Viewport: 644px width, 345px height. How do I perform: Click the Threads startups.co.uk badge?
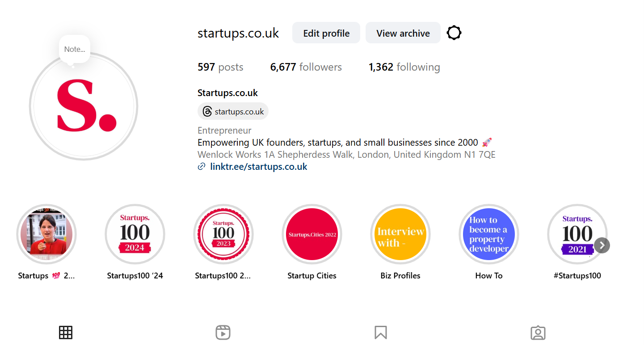pyautogui.click(x=233, y=112)
